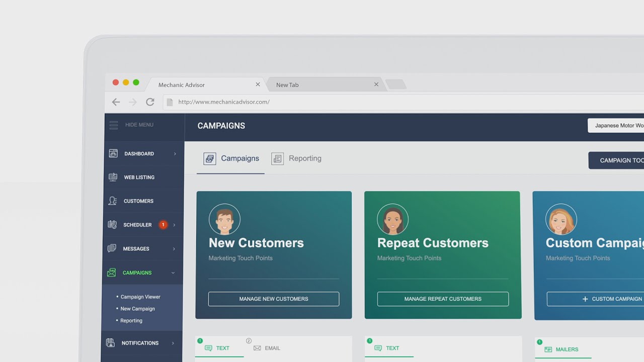
Task: Expand the Notifications submenu chevron
Action: point(173,343)
